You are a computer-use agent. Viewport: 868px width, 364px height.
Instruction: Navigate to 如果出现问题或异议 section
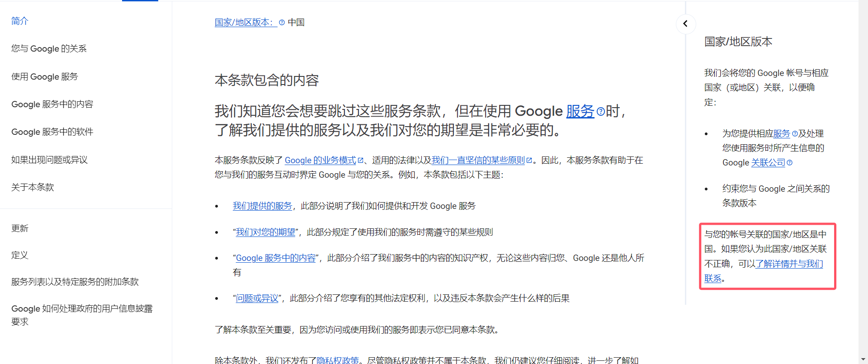(x=49, y=160)
